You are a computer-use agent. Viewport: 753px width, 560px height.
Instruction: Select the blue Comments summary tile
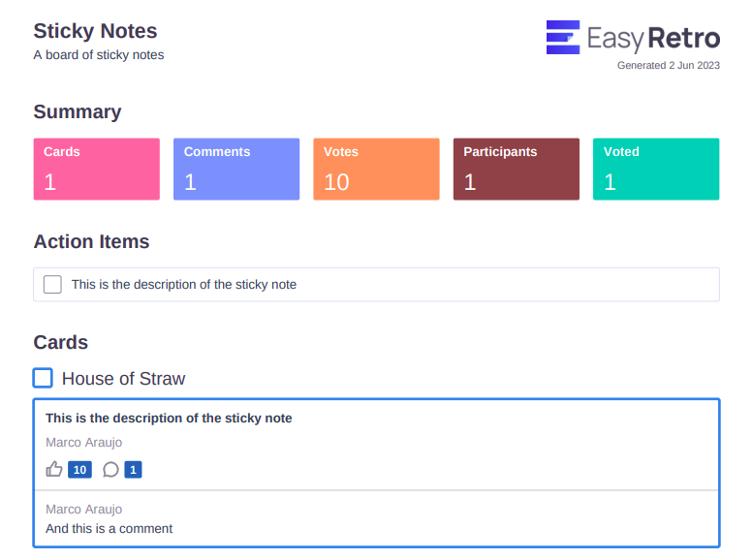click(236, 169)
